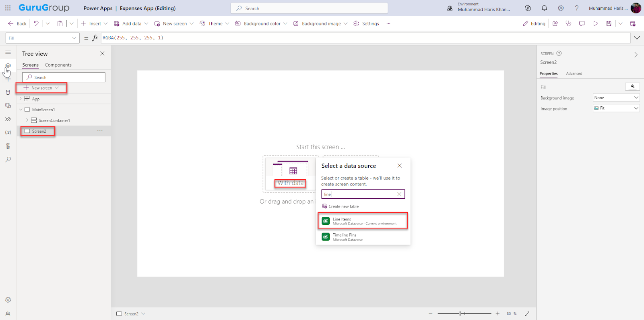
Task: Open the user profile avatar
Action: point(636,8)
